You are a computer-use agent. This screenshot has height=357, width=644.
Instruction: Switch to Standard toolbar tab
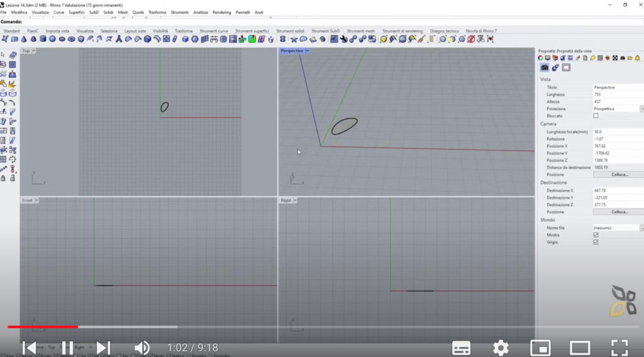point(11,31)
